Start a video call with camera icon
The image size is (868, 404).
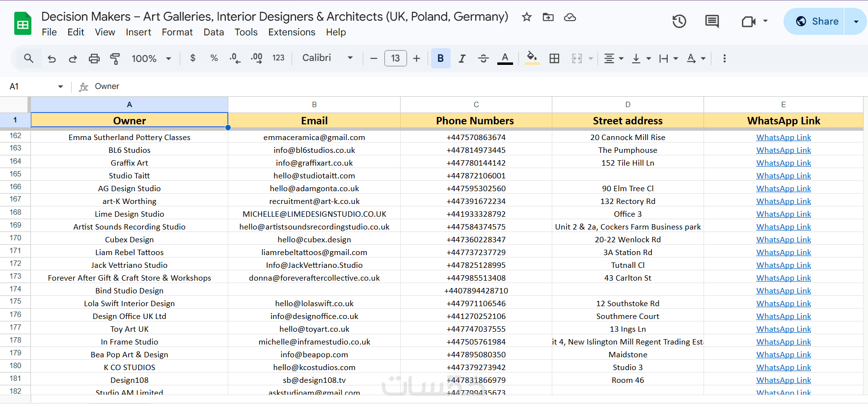[748, 21]
